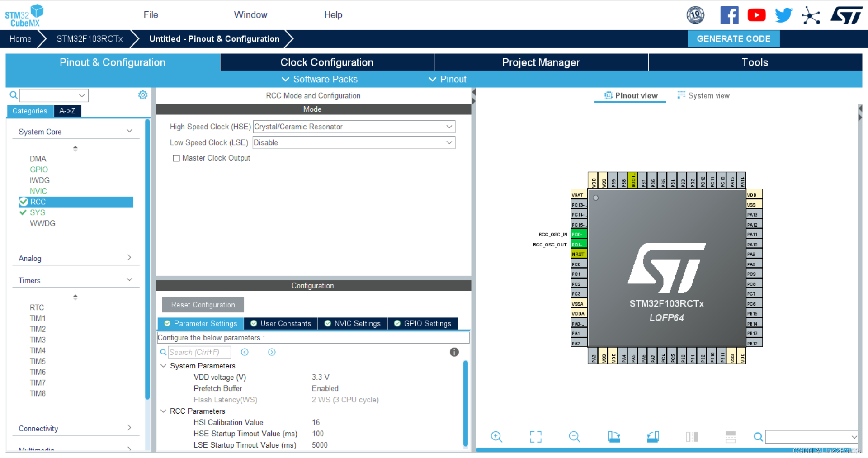Click the Reset Configuration button
The image size is (868, 458).
203,305
